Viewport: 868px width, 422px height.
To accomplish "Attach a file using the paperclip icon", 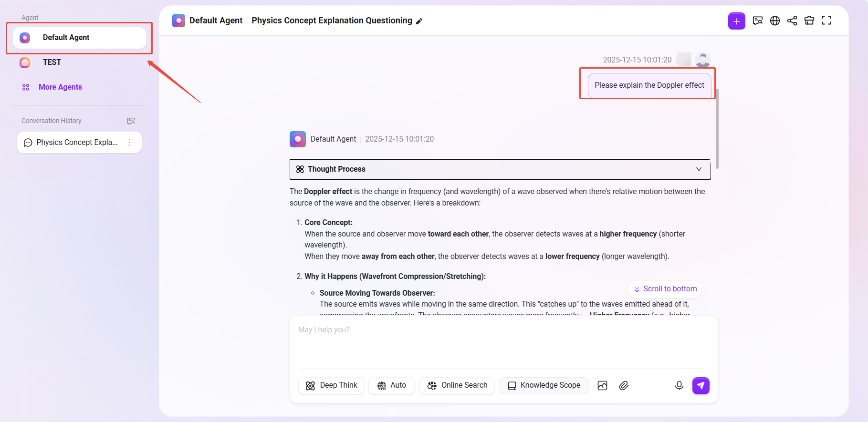I will click(x=624, y=385).
